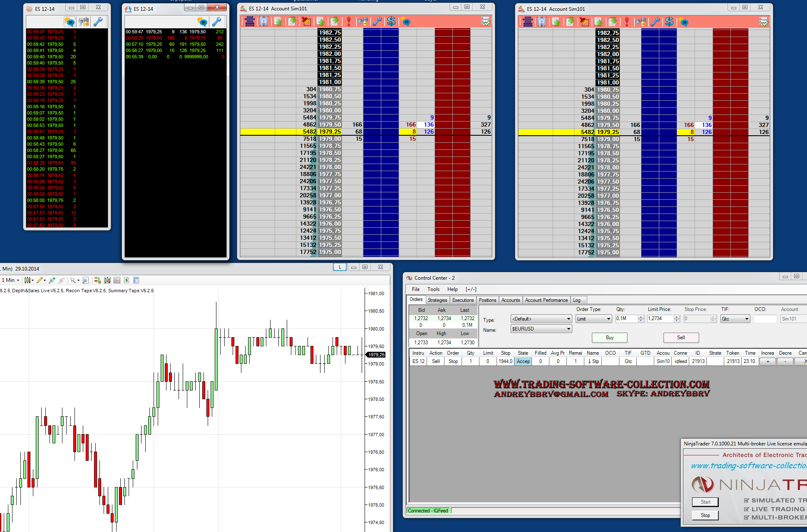
Task: Toggle the checklist icon at left DOM toolbar end
Action: [x=485, y=22]
